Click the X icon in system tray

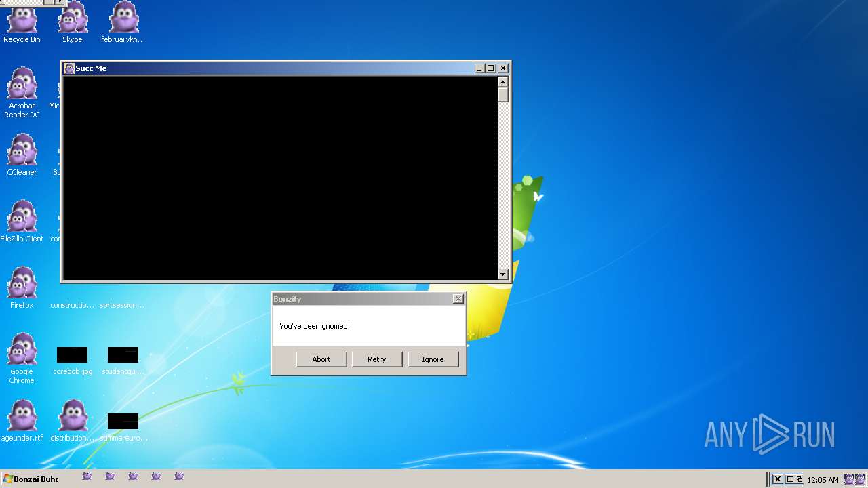(778, 479)
